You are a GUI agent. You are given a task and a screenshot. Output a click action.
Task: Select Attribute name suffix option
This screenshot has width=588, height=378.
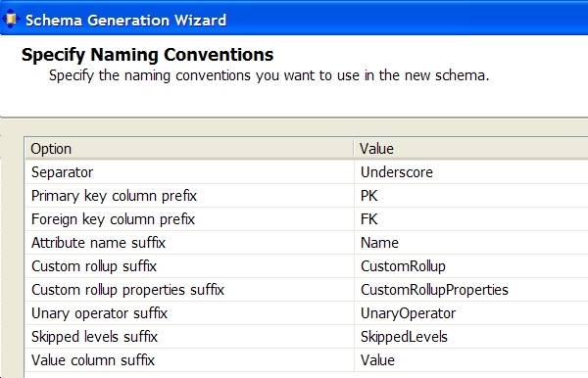[x=189, y=243]
